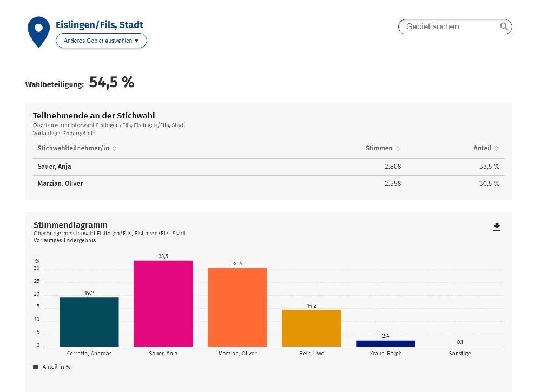Viewport: 554px width, 392px height.
Task: Toggle the 'Anteil in %' legend marker
Action: 36,367
